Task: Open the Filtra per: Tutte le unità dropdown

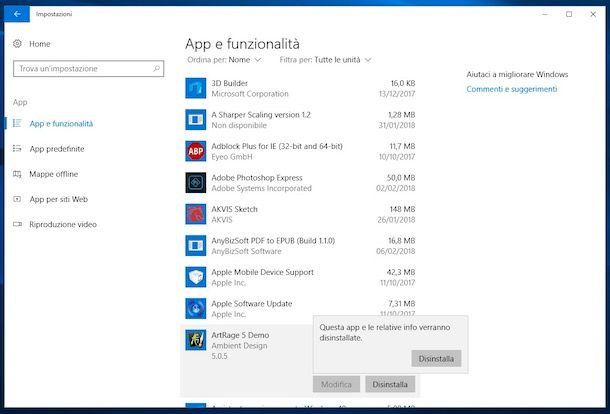Action: (325, 60)
